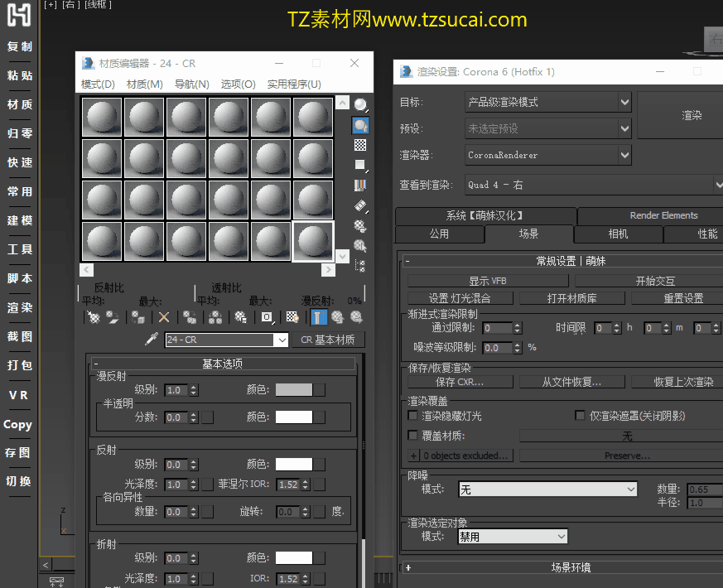Click the Get Material icon
This screenshot has width=723, height=588.
click(x=93, y=317)
